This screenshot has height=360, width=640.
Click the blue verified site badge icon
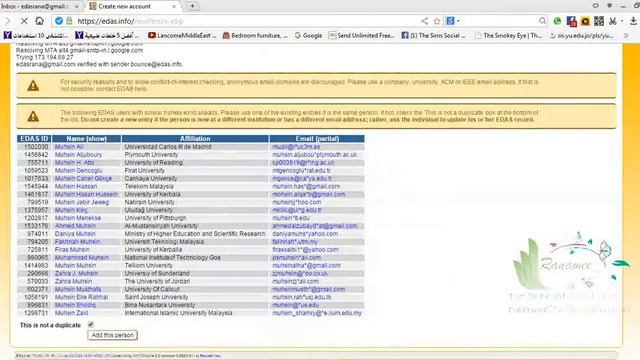(x=59, y=21)
